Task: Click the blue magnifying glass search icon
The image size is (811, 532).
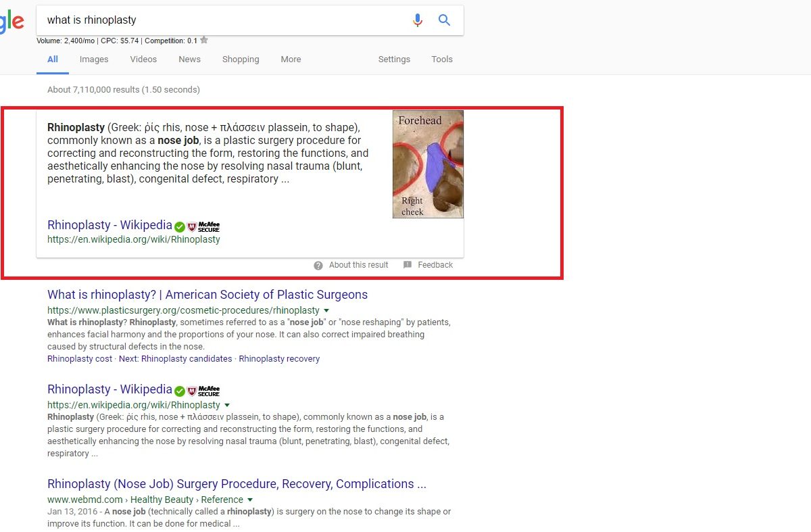Action: pyautogui.click(x=444, y=20)
